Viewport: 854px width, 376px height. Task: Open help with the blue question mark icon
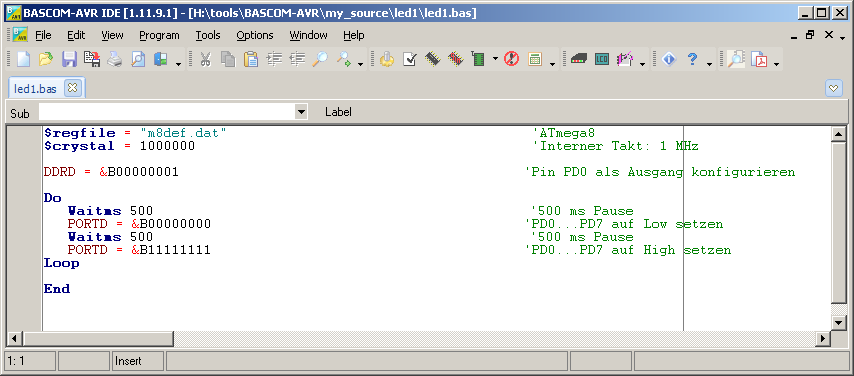tap(692, 59)
